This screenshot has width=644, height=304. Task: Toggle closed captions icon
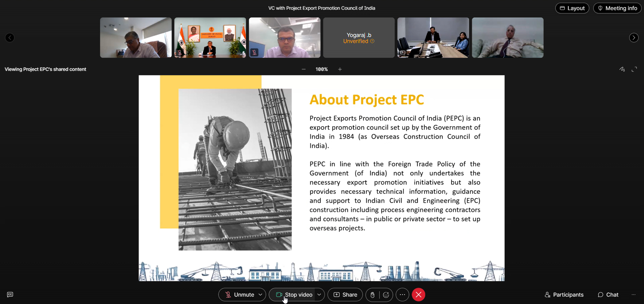pyautogui.click(x=10, y=295)
